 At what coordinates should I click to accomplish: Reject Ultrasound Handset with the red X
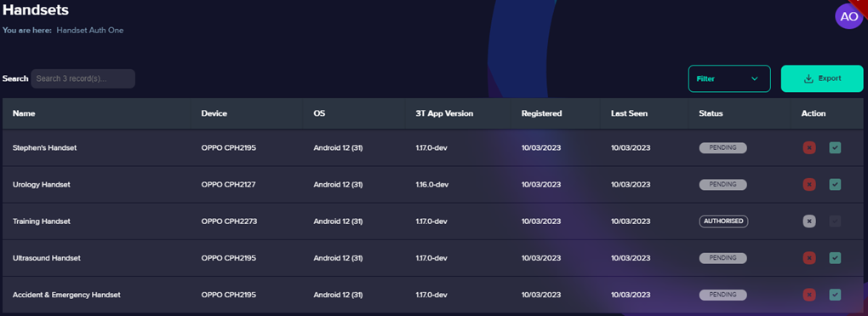click(x=809, y=258)
